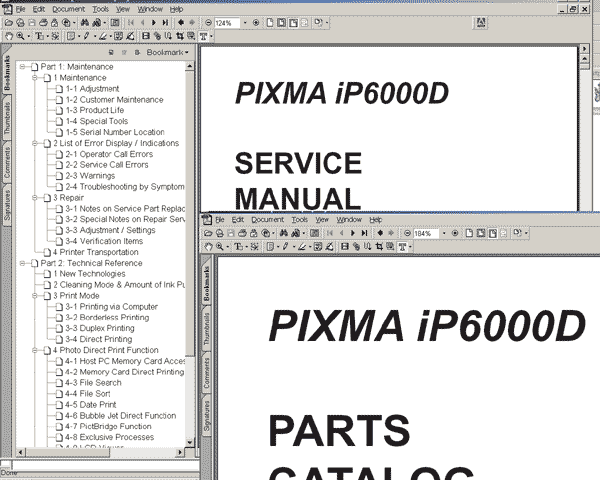Go to last page in Parts Catalog window
Screen dimensions: 600x480
[364, 233]
